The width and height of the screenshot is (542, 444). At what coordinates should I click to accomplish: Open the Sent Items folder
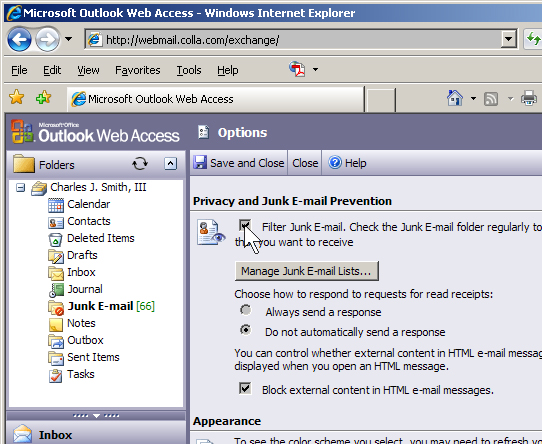coord(93,357)
